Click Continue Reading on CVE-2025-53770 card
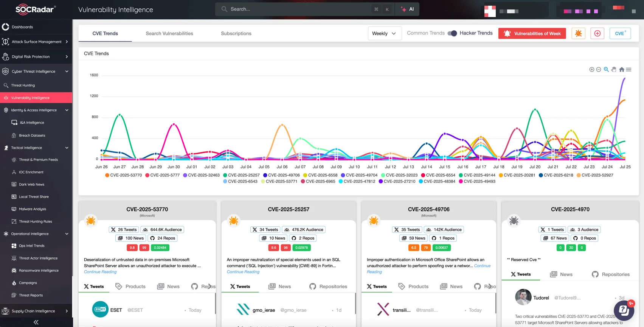Viewport: 644px width, 327px height. 100,272
